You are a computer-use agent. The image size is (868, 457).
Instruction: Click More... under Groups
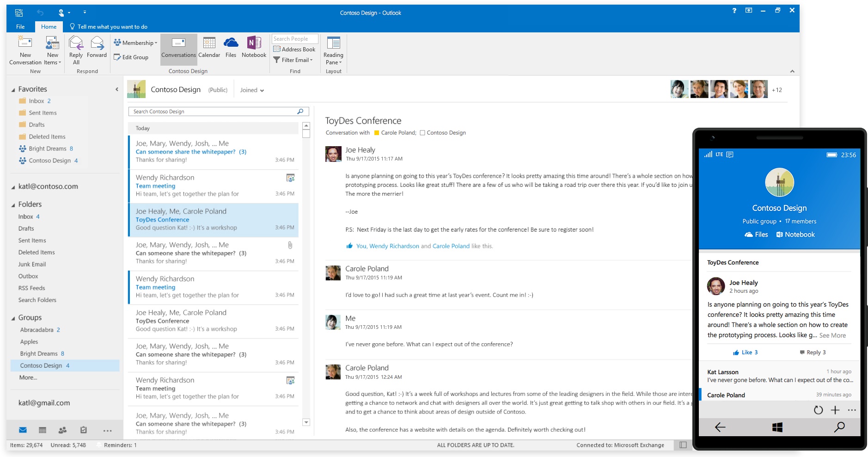28,377
